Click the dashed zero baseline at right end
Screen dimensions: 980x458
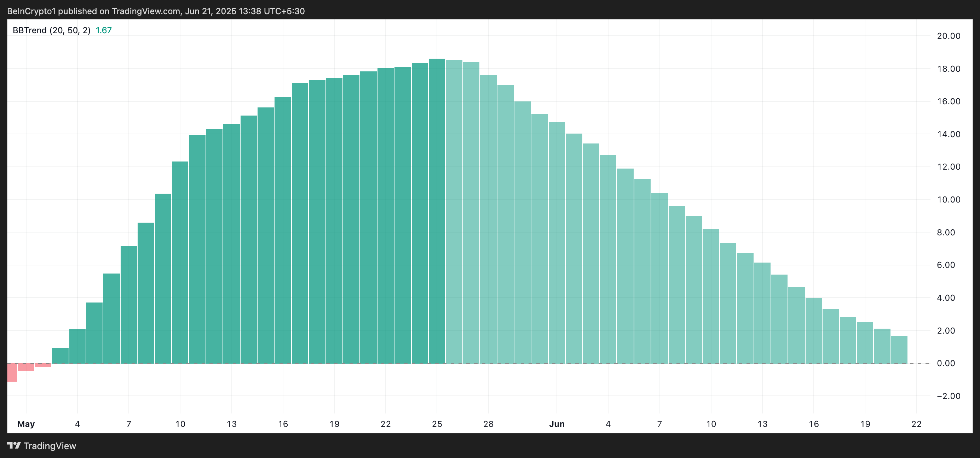pyautogui.click(x=920, y=363)
